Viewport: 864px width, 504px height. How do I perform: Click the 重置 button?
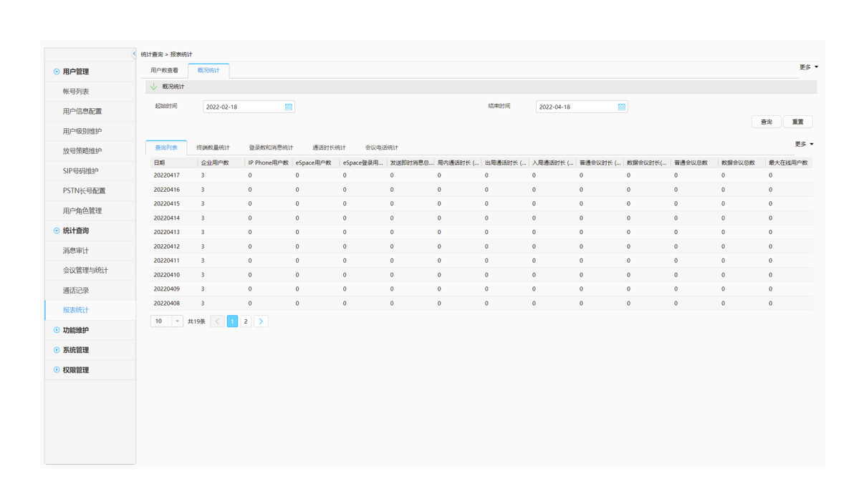797,122
